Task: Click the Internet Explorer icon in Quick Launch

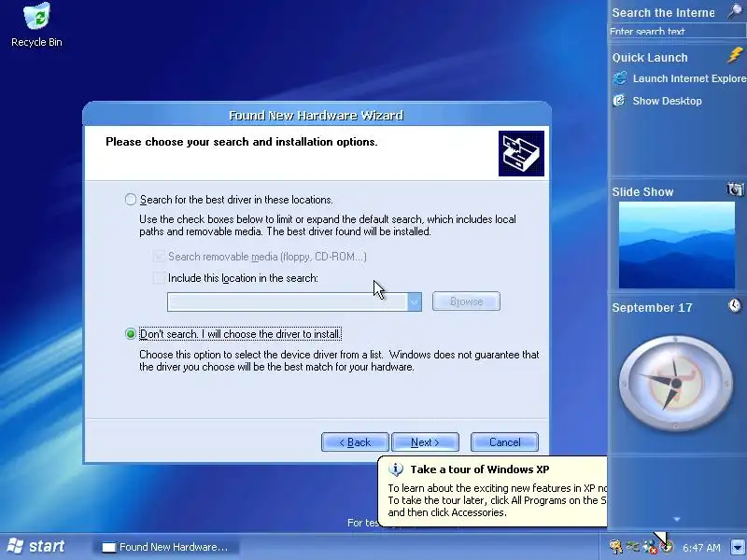Action: (x=619, y=78)
